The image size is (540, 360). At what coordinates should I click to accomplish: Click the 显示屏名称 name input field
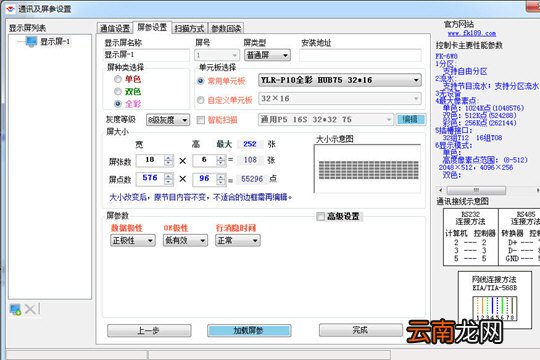click(x=146, y=55)
